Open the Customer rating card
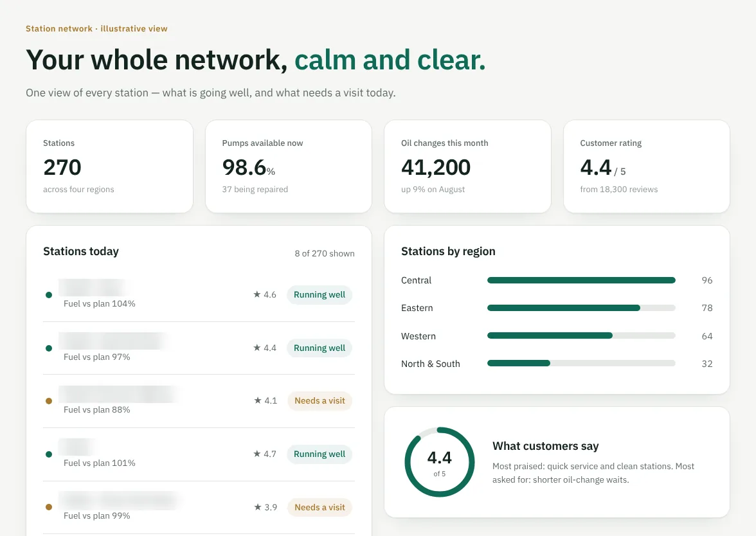 point(646,166)
